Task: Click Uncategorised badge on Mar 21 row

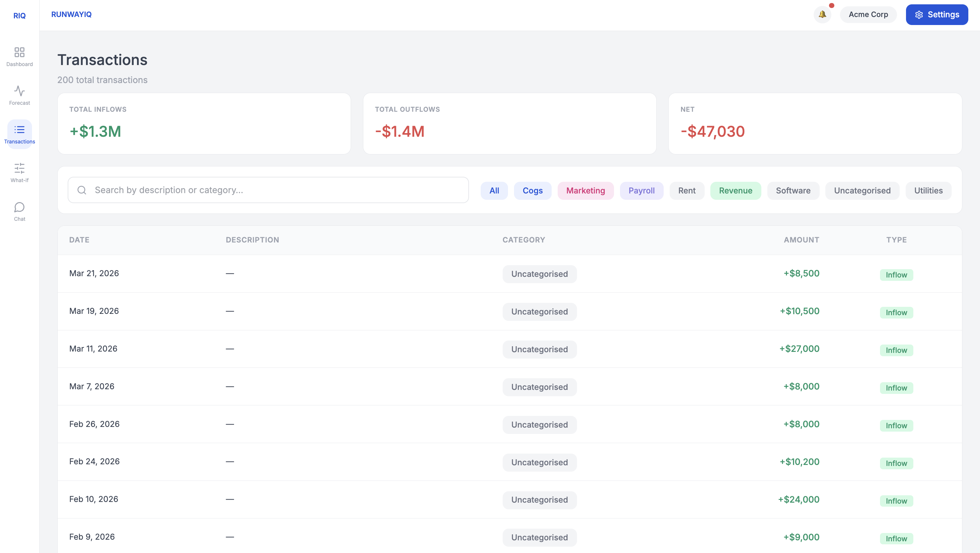Action: click(x=539, y=274)
